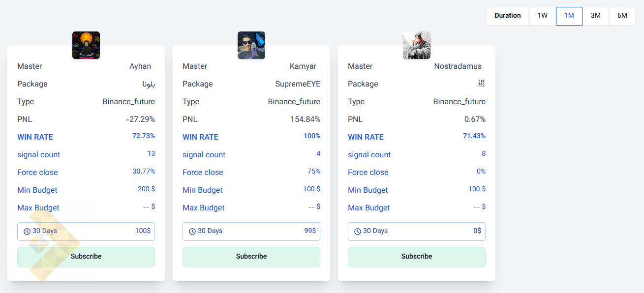Viewport: 644px width, 293px height.
Task: Subscribe to the Nostradamus package
Action: click(417, 257)
